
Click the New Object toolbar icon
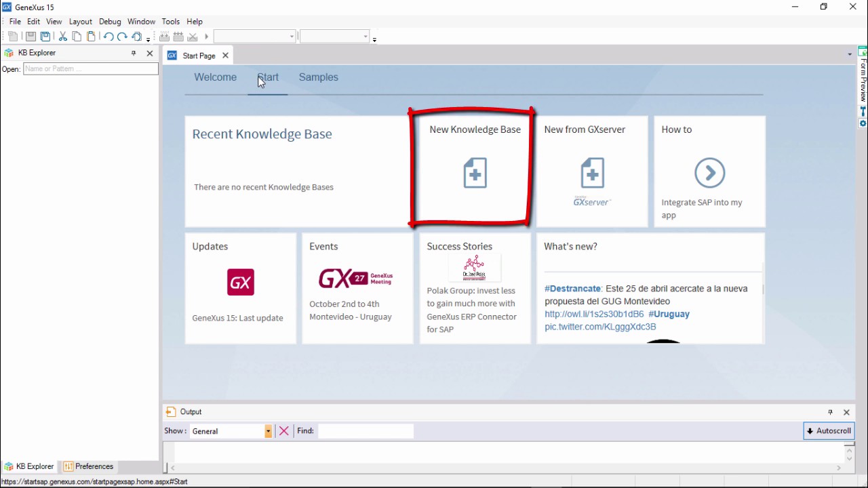(13, 37)
